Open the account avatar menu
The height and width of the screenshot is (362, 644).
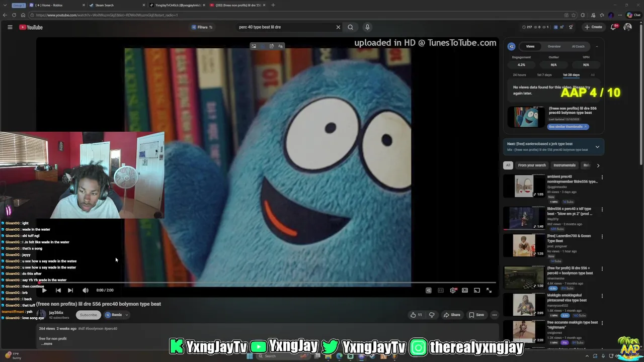627,27
